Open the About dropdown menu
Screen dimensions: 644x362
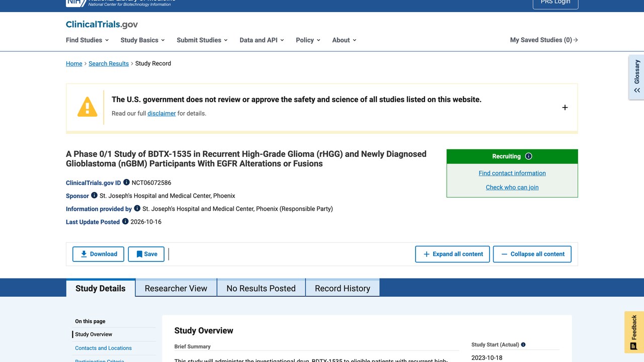[x=344, y=40]
